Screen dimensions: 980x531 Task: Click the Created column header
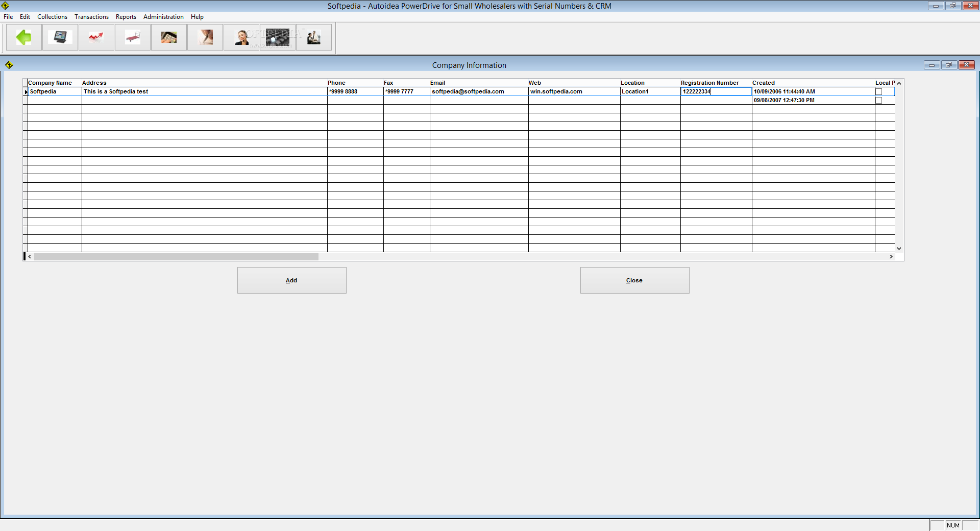tap(814, 83)
